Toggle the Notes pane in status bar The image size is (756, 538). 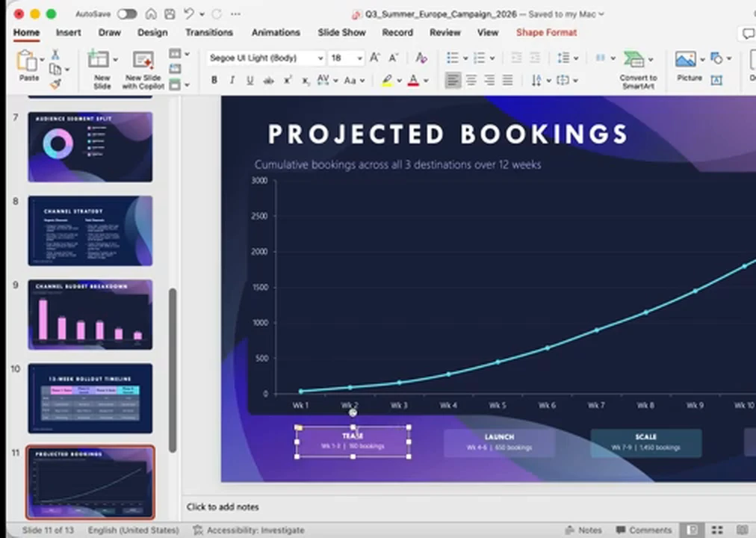(x=583, y=530)
